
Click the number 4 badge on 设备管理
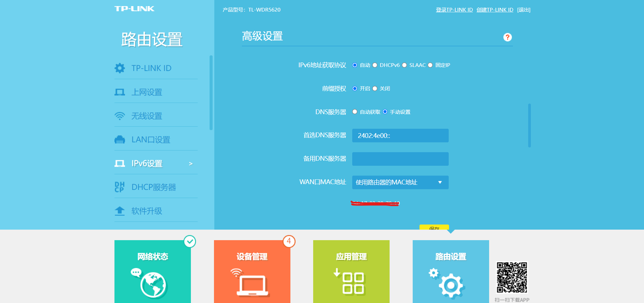[x=289, y=242]
